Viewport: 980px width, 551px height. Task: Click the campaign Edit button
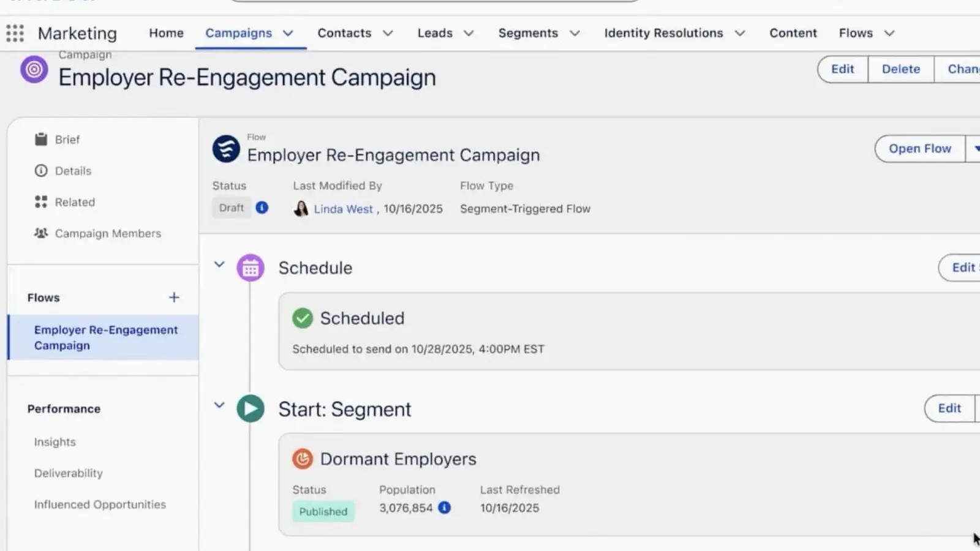pos(843,69)
